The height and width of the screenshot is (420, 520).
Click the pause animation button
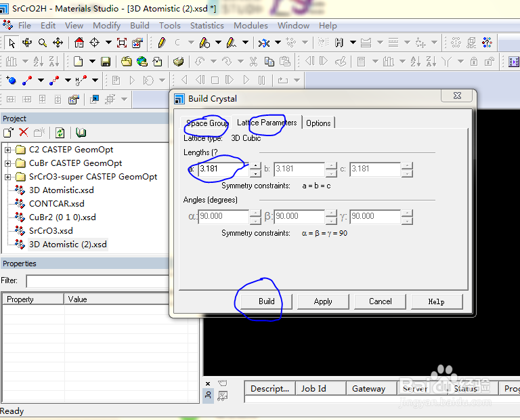click(261, 80)
